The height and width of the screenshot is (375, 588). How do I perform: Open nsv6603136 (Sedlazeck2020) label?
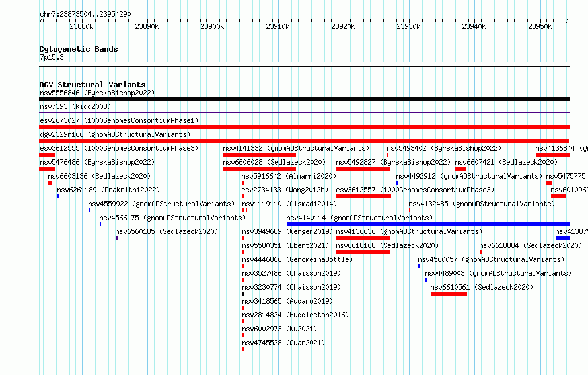pos(99,176)
